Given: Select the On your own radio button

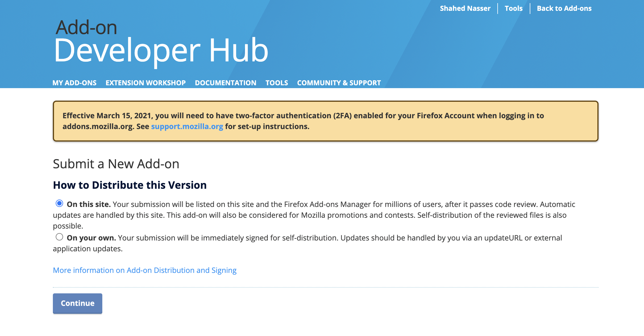Looking at the screenshot, I should (x=59, y=237).
